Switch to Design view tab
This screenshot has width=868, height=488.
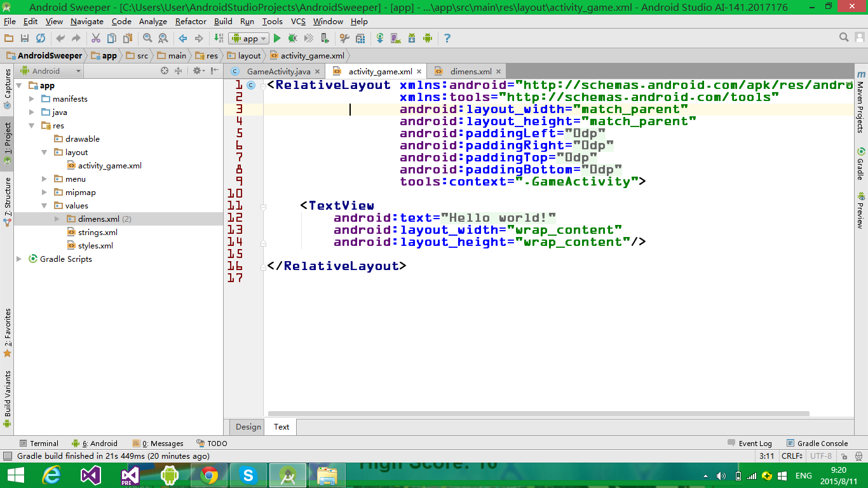[x=248, y=426]
